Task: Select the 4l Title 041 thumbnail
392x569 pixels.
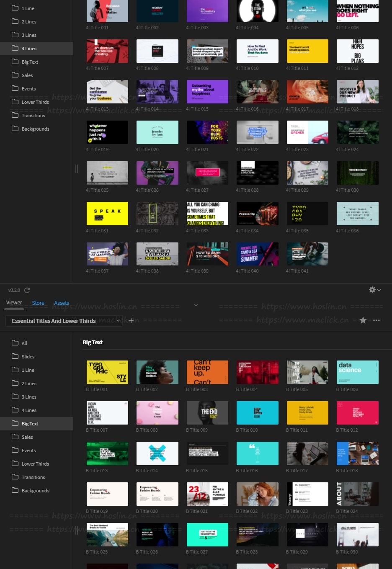Action: 307,254
